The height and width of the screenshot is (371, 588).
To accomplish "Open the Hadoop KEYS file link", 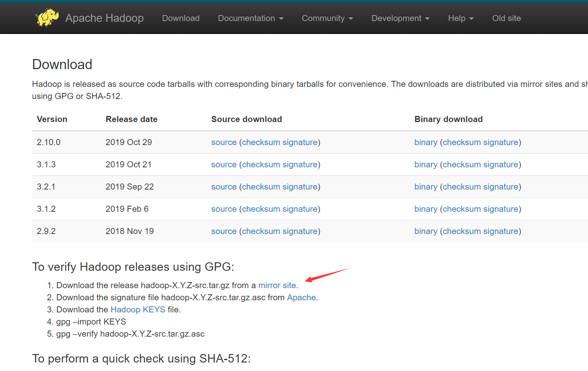I will 138,310.
